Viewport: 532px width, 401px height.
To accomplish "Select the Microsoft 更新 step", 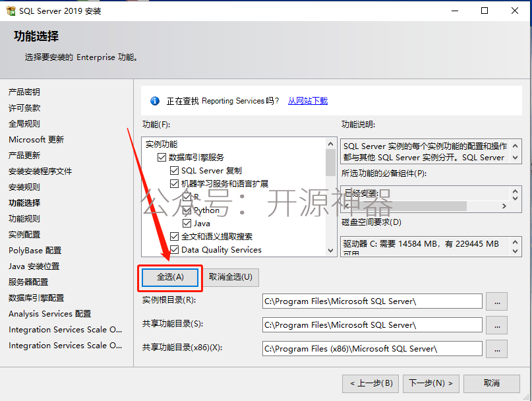I will [36, 140].
